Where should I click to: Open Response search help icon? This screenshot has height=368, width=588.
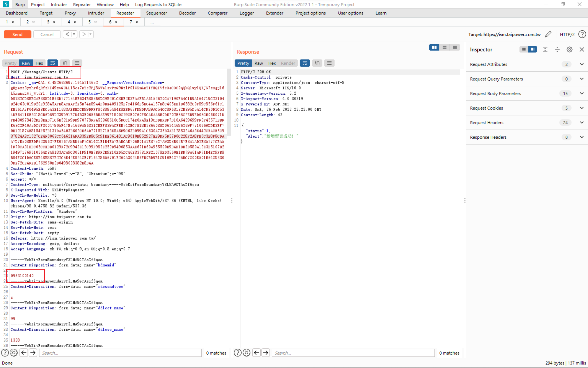point(237,353)
